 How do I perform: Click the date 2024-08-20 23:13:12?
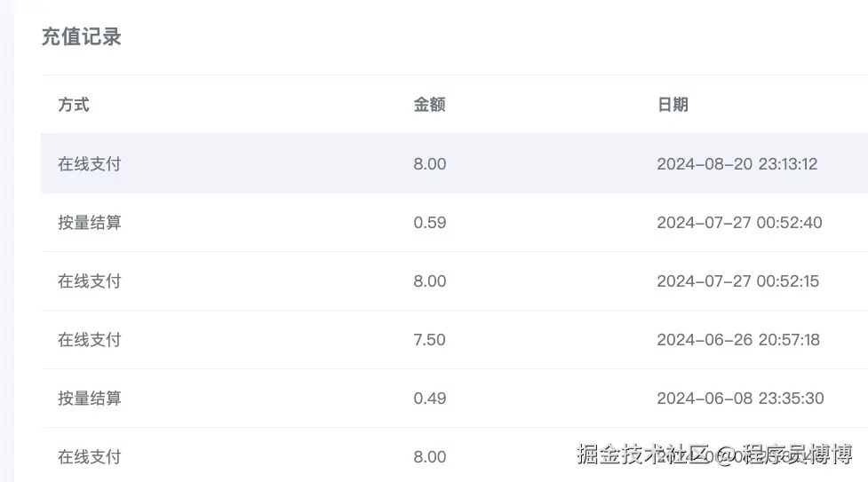pos(737,164)
